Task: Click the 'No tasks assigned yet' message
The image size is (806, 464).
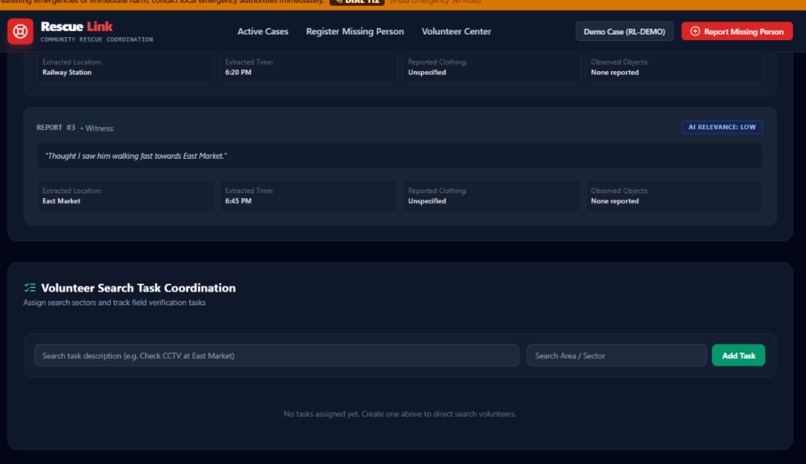Action: pos(399,414)
